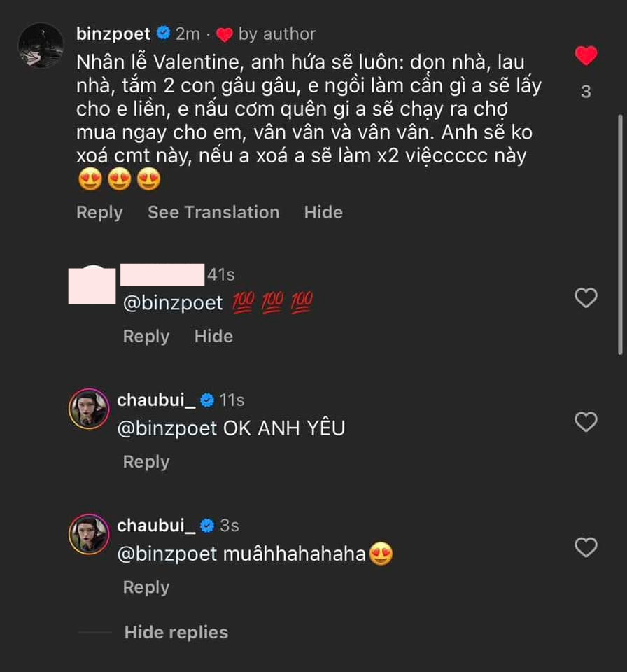Open binzpoet's profile picture
The image size is (627, 672).
41,45
